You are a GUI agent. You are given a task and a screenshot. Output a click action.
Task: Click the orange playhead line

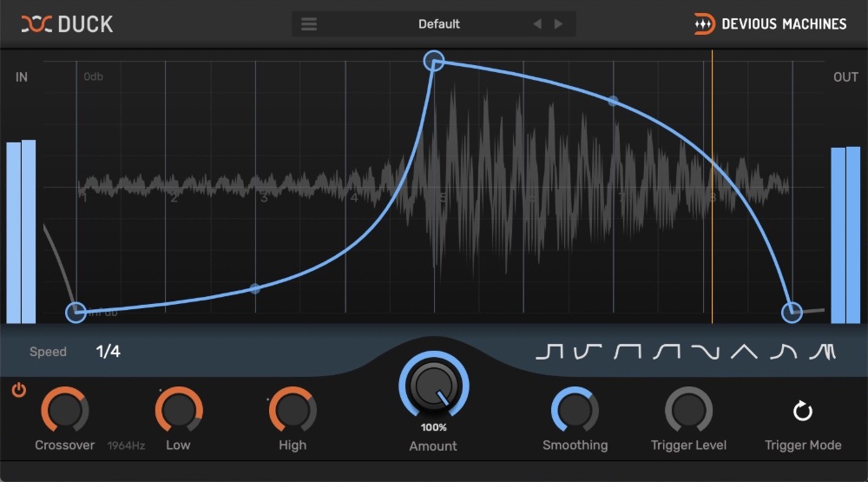point(712,187)
